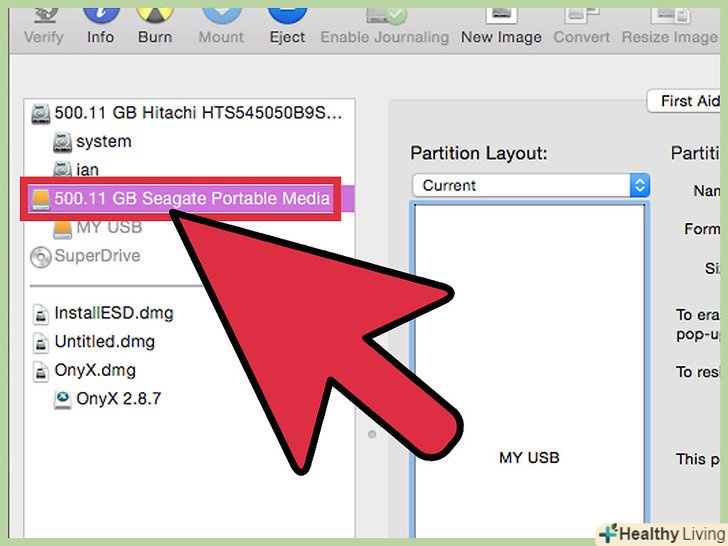Viewport: 728px width, 546px height.
Task: Select the MY USB partition in layout
Action: [x=529, y=371]
